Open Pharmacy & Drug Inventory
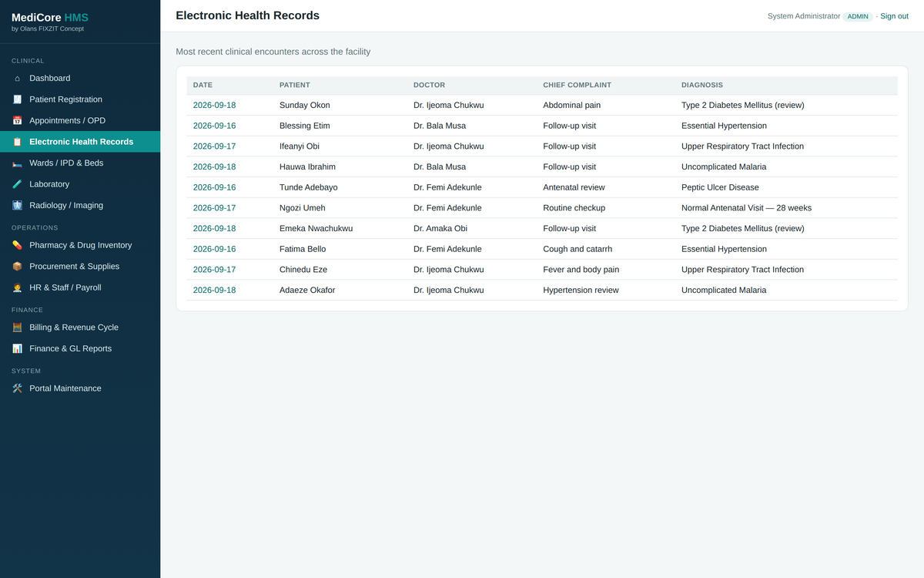This screenshot has height=578, width=924. [80, 245]
